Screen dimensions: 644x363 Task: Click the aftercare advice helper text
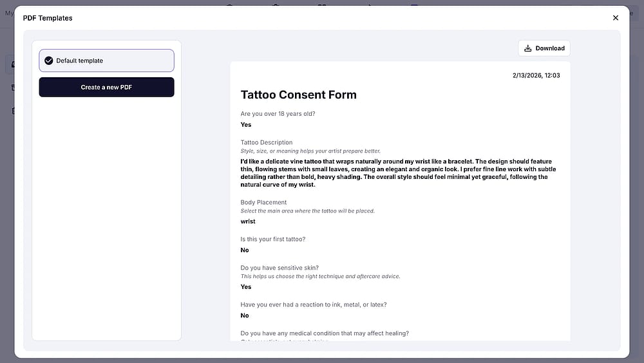click(x=320, y=276)
